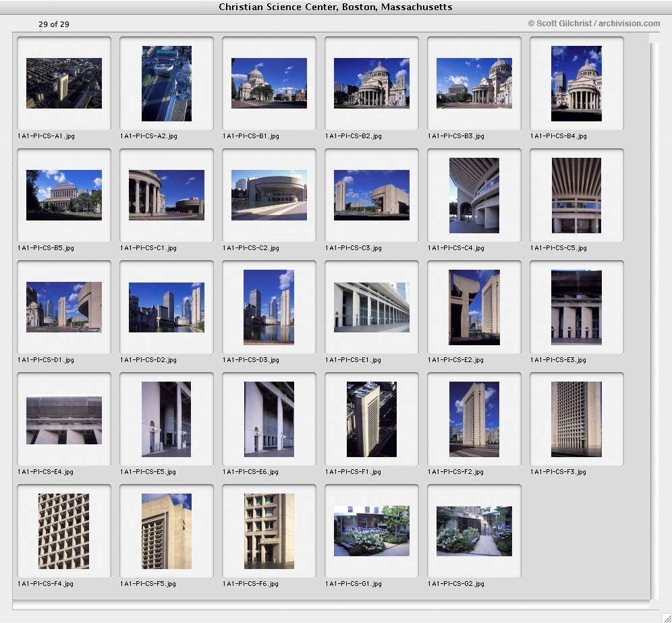672x623 pixels.
Task: Open thumbnail 1A1-PI-CS-E2.jpg
Action: pyautogui.click(x=474, y=307)
